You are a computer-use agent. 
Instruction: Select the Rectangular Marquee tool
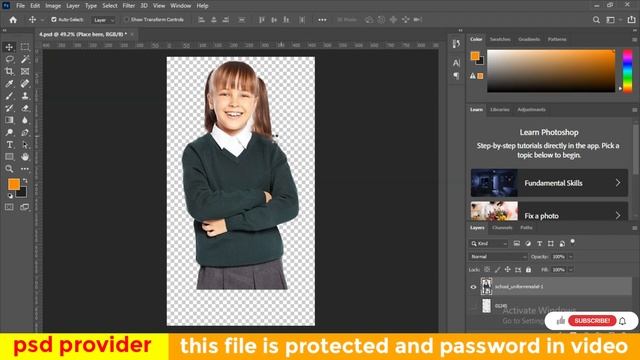coord(25,47)
